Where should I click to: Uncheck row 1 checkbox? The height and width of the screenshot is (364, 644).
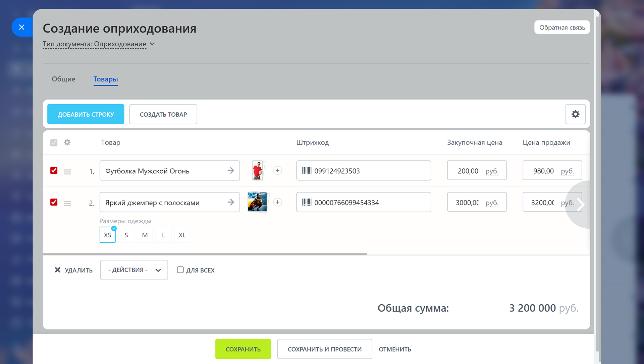click(x=54, y=171)
